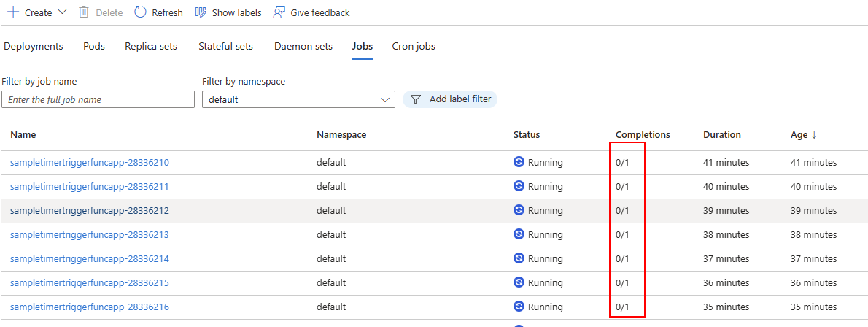Click the Delete trash icon
Screen dimensions: 868x327
(x=84, y=12)
